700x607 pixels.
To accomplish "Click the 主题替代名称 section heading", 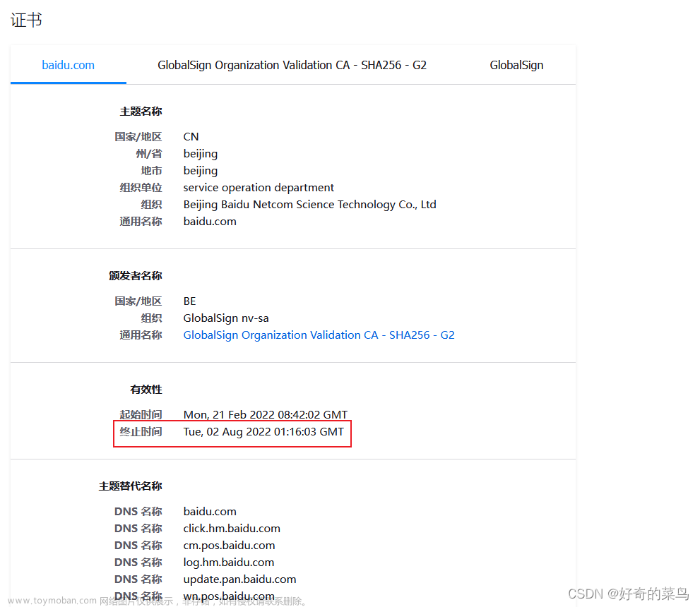I will point(130,486).
